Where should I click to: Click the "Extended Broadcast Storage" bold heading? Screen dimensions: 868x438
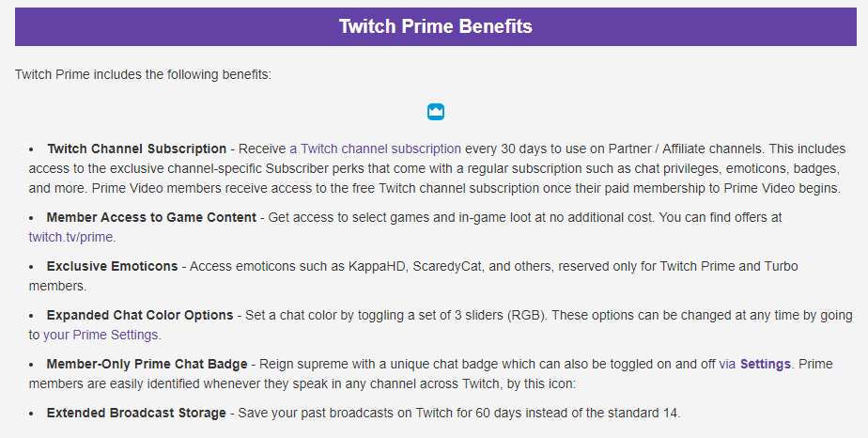[x=136, y=413]
